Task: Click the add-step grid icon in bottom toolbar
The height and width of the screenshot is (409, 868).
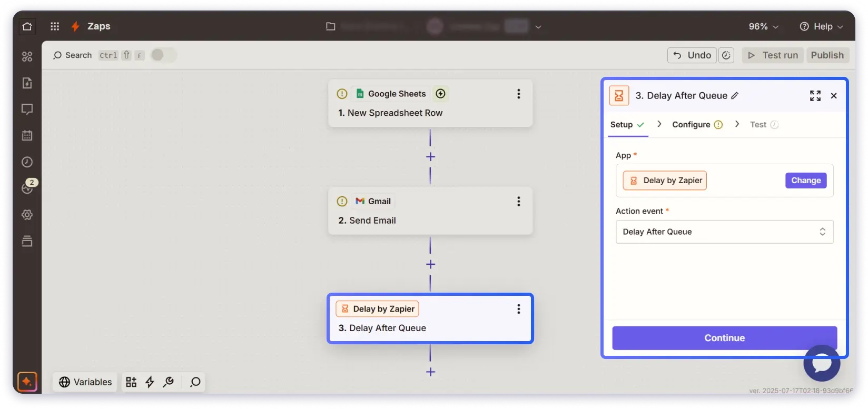Action: pyautogui.click(x=131, y=382)
